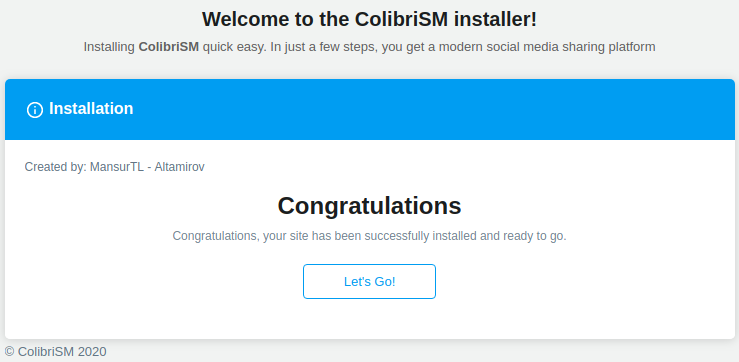
Task: Click the bold ColibriSM word in subtitle
Action: tap(169, 47)
